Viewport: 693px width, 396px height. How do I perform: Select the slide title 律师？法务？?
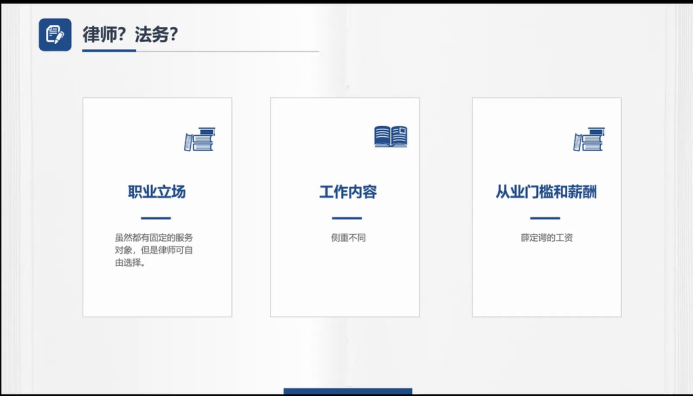130,34
